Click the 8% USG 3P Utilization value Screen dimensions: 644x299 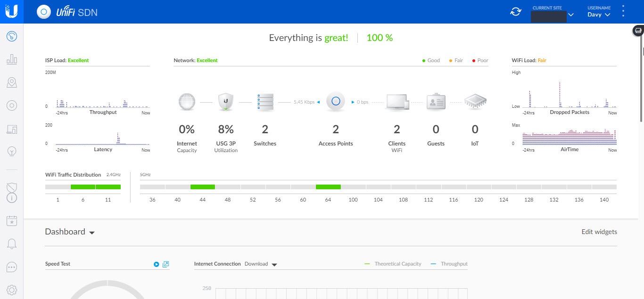click(x=226, y=129)
